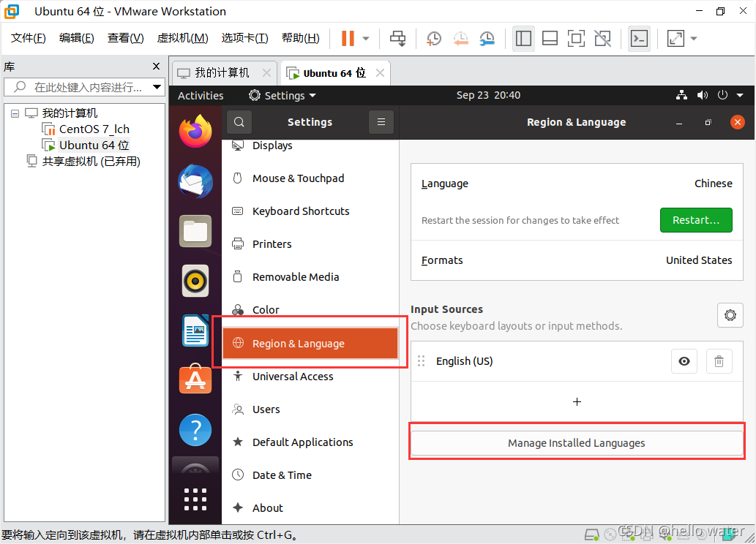Open the Language row showing Chinese

(x=577, y=184)
